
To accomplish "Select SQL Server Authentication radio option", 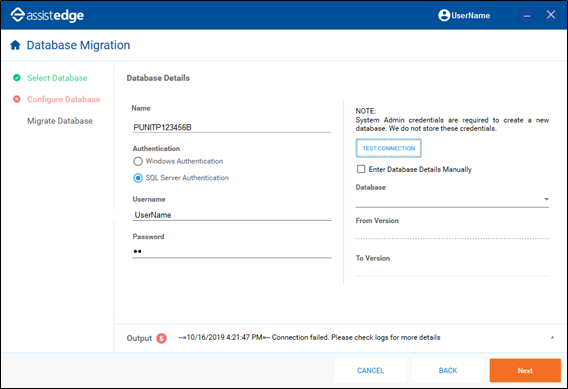I will point(138,178).
